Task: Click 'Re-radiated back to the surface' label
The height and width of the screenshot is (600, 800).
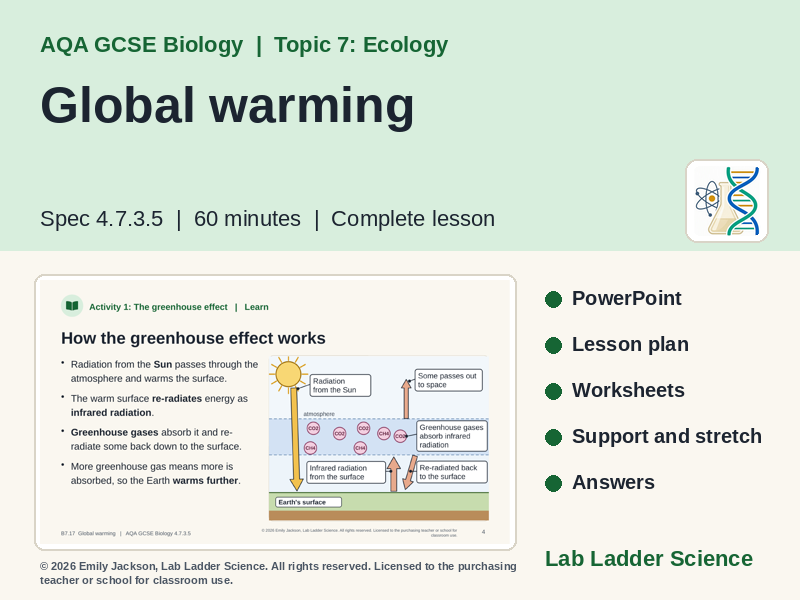Action: click(452, 472)
